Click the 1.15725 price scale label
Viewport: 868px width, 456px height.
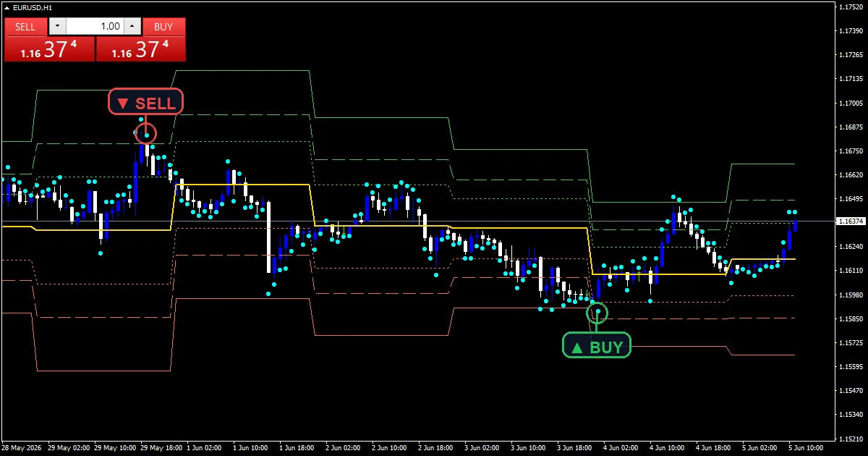click(851, 342)
